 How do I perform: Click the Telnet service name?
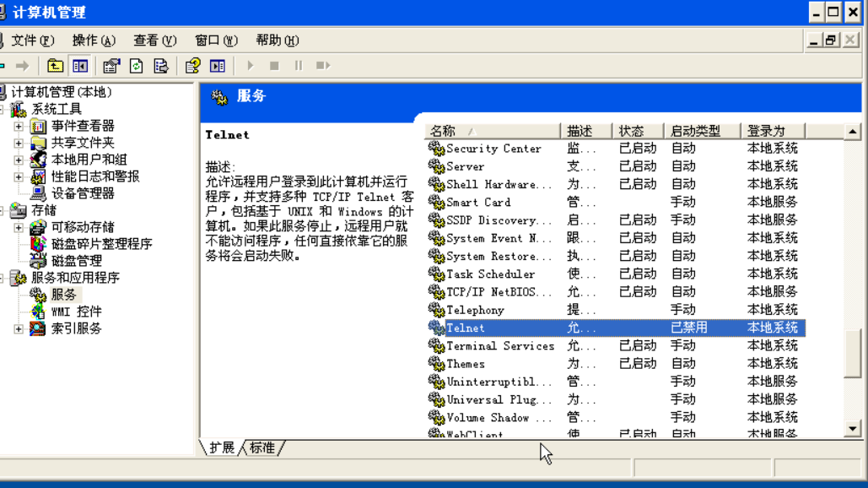tap(466, 328)
